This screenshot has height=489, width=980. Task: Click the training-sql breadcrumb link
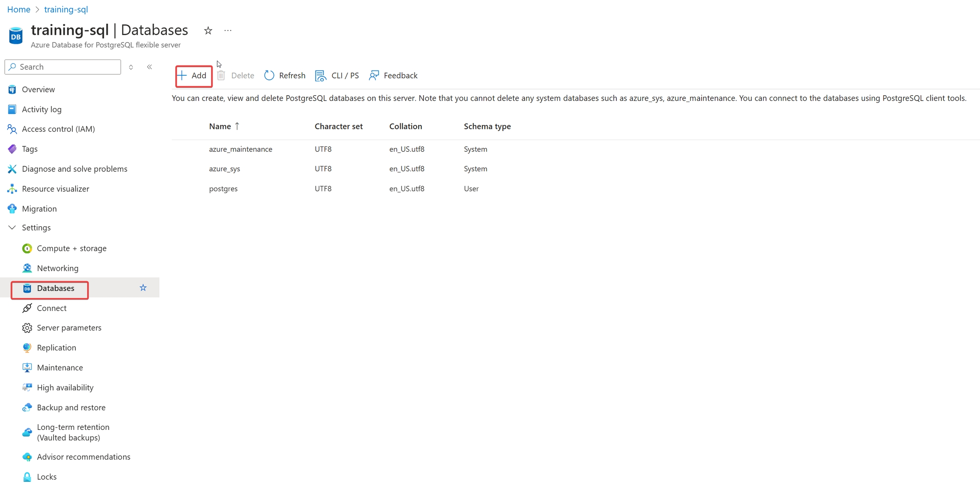click(66, 9)
